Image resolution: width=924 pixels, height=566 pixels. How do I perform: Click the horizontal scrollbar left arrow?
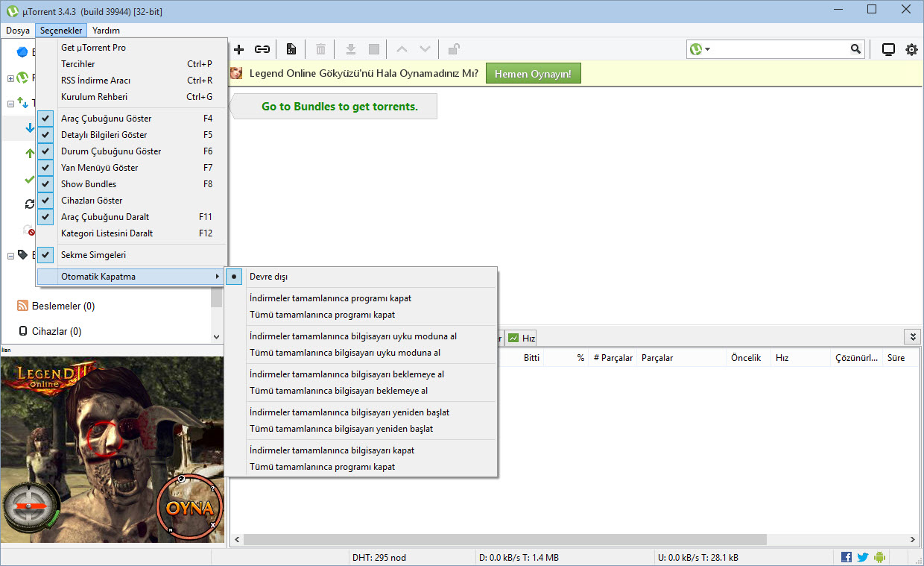click(x=237, y=540)
